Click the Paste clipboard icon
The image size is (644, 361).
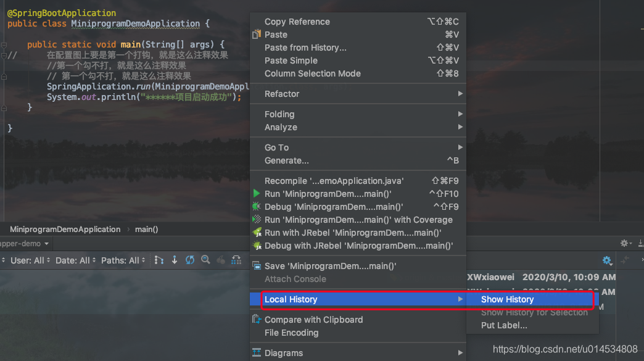pyautogui.click(x=257, y=34)
